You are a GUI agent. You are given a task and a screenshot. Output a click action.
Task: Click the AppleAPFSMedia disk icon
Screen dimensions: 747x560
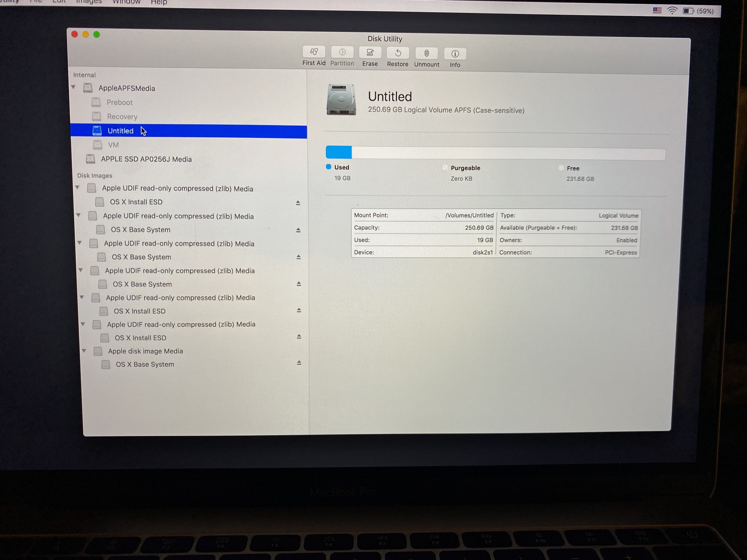click(88, 88)
